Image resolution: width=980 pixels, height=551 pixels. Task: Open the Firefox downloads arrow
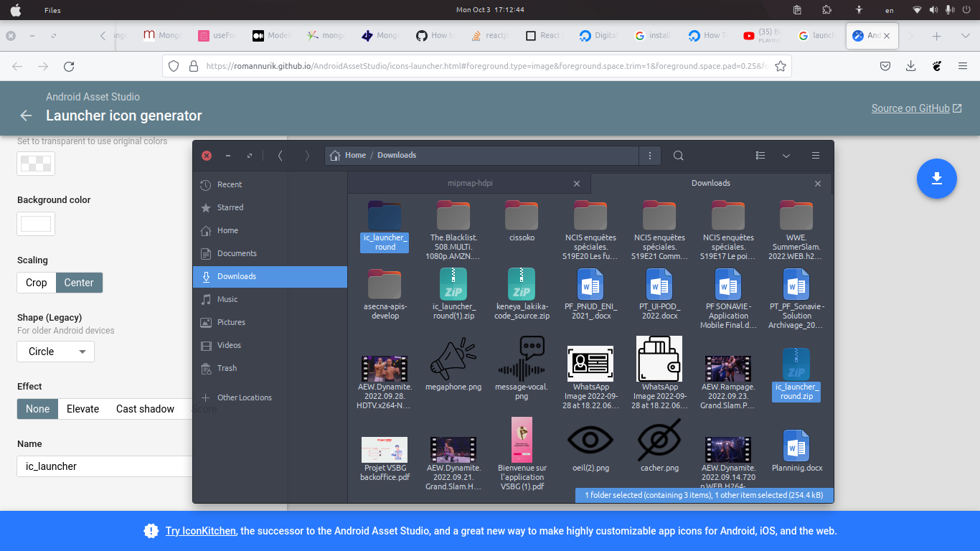tap(910, 66)
